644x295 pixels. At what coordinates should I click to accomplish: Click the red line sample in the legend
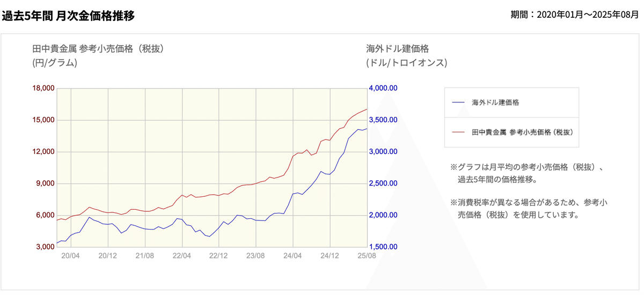pos(458,131)
